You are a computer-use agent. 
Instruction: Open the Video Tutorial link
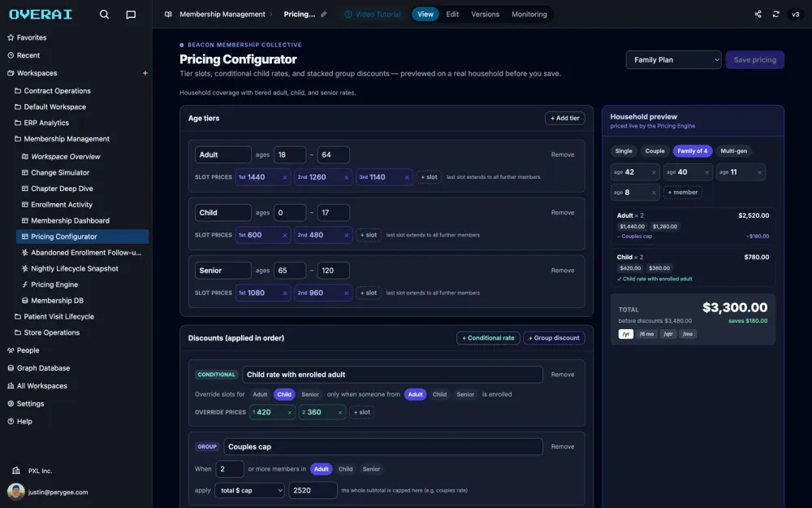373,15
